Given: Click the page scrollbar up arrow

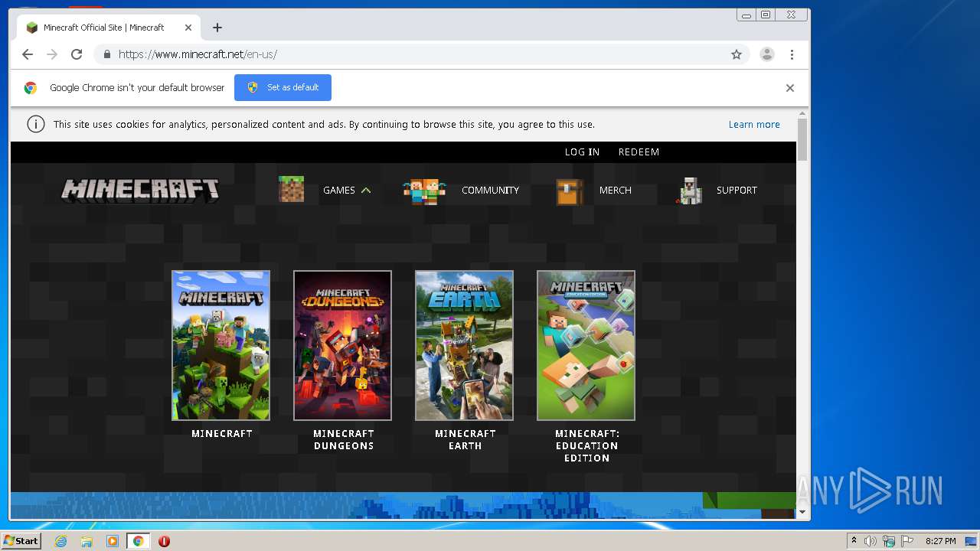Looking at the screenshot, I should click(x=802, y=115).
